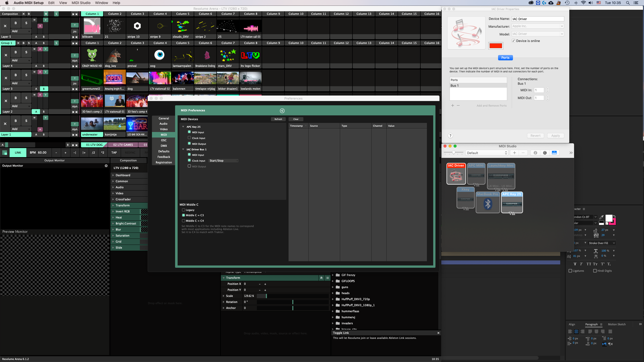Open the MIDI Studio menu
This screenshot has height=362, width=644.
pyautogui.click(x=81, y=3)
